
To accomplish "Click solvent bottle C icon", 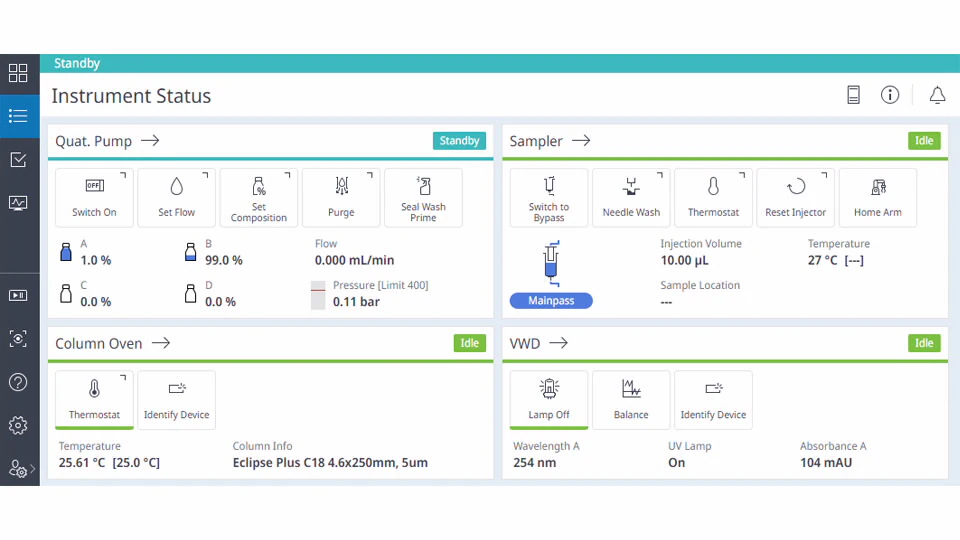I will tap(66, 293).
